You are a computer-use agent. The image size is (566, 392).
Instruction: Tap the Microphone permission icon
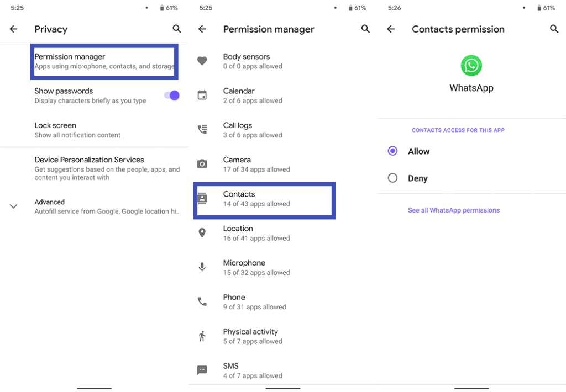(202, 267)
